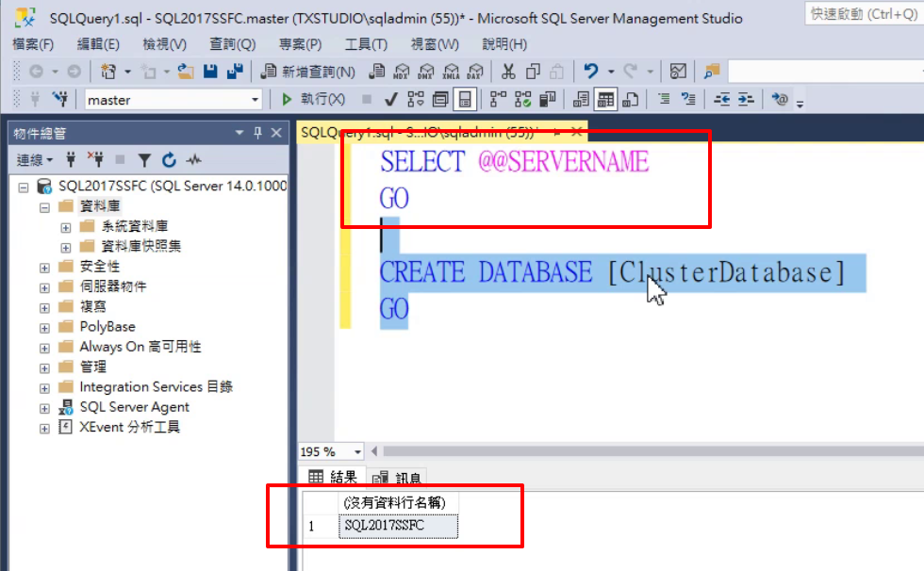Select Results to Text mode
The height and width of the screenshot is (571, 924).
click(x=581, y=100)
